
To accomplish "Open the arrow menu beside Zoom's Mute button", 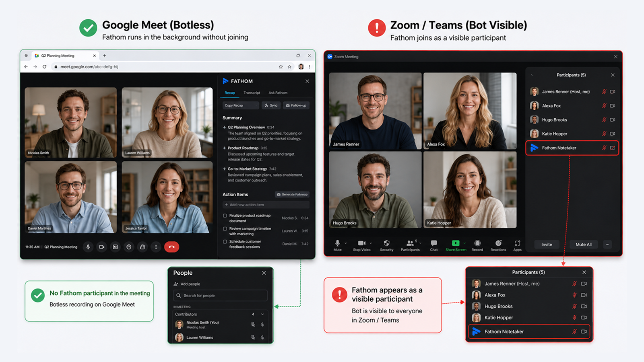I will point(345,243).
